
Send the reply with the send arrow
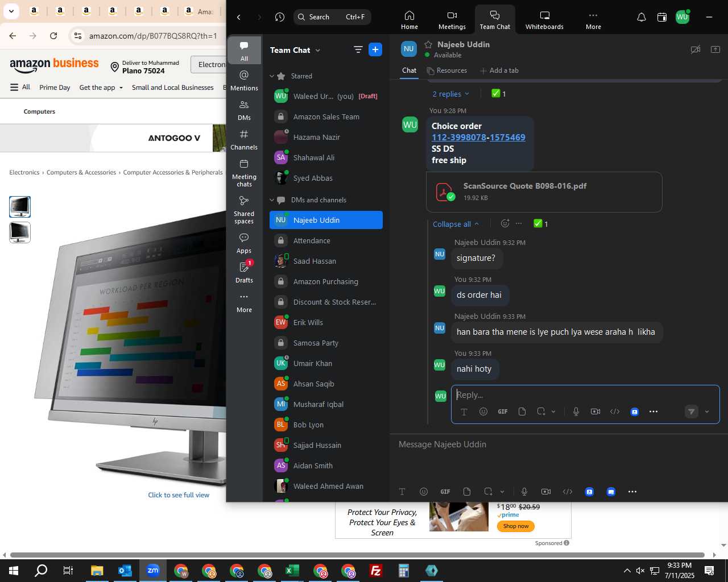click(691, 411)
